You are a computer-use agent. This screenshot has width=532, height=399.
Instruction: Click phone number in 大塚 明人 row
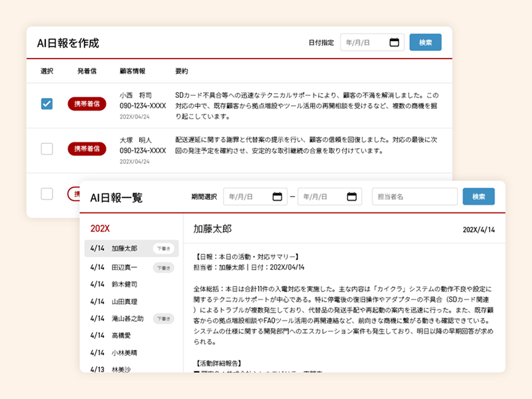143,151
